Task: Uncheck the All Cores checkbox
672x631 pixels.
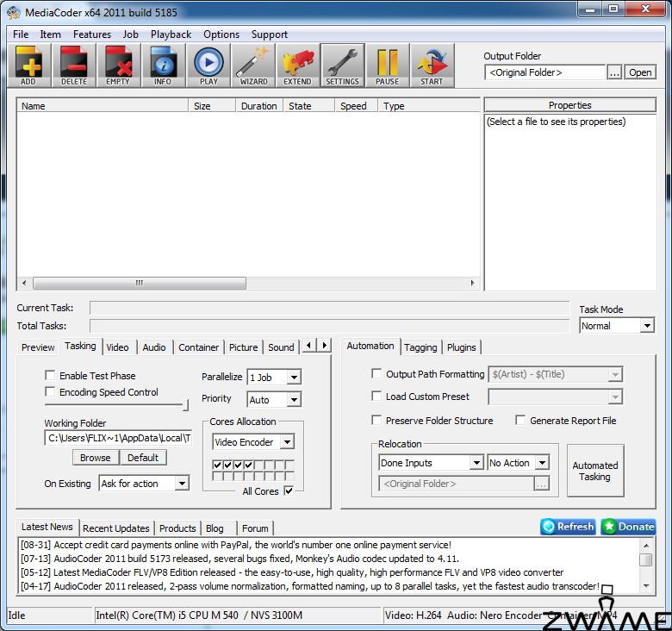Action: click(289, 490)
